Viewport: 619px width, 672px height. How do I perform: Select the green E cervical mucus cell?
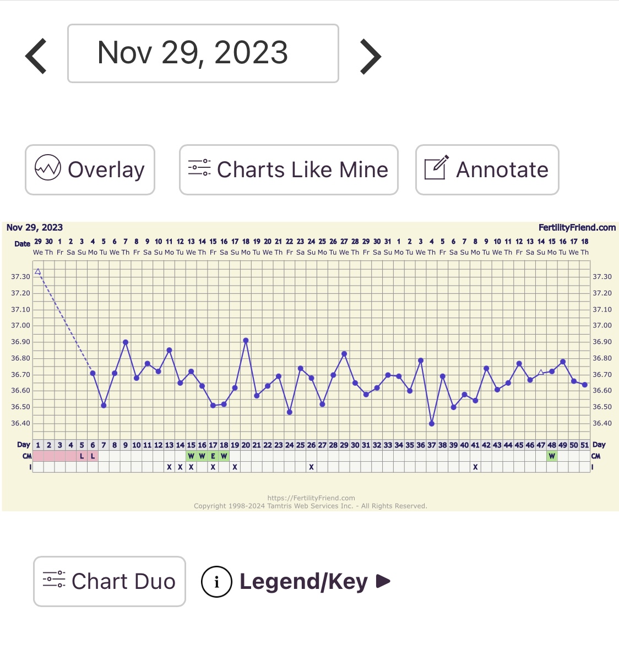pos(213,456)
